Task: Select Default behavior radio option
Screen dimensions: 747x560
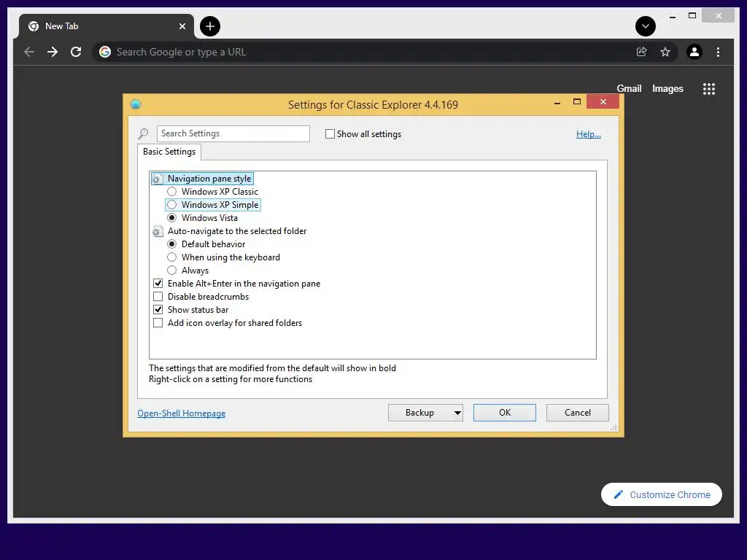Action: [172, 244]
